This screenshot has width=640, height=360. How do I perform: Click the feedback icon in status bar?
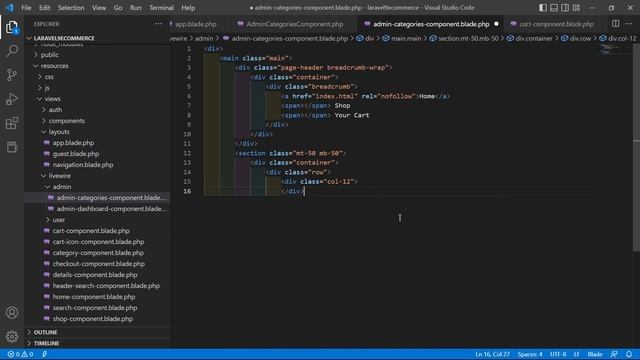[614, 354]
